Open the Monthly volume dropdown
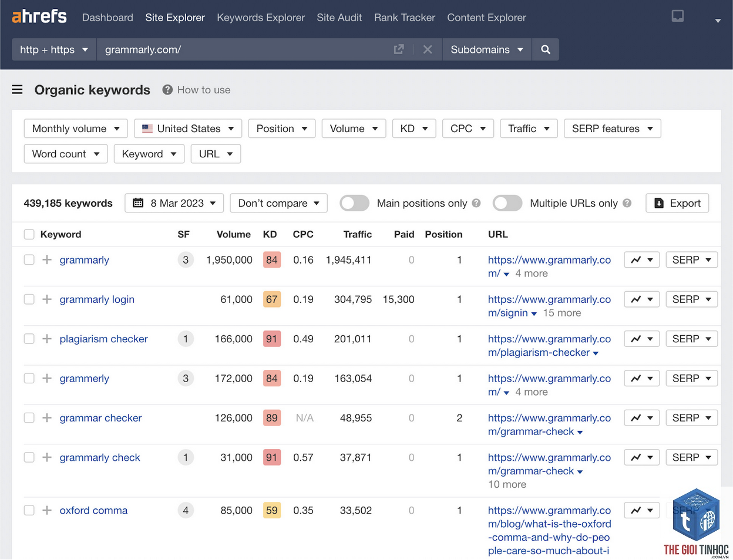 (76, 129)
